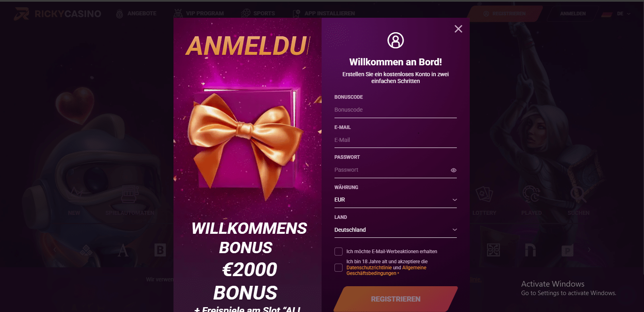The image size is (644, 312).
Task: Open the Angebote menu item
Action: pos(136,14)
